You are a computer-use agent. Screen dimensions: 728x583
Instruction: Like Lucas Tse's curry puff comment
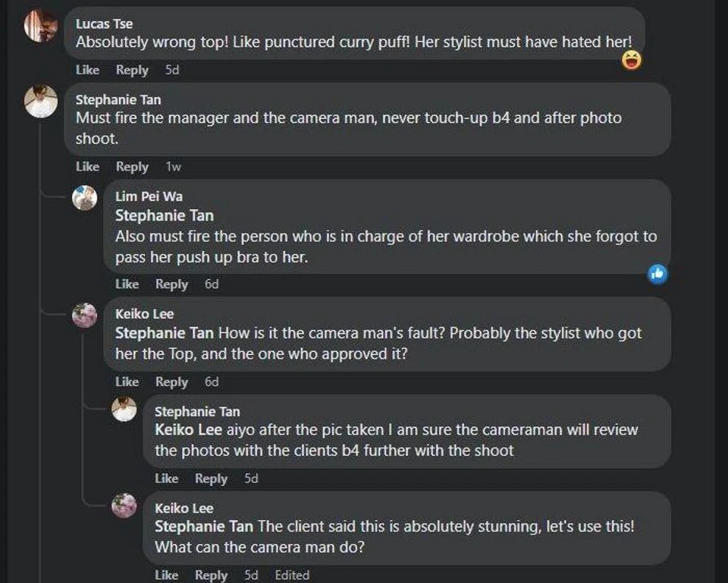click(87, 70)
